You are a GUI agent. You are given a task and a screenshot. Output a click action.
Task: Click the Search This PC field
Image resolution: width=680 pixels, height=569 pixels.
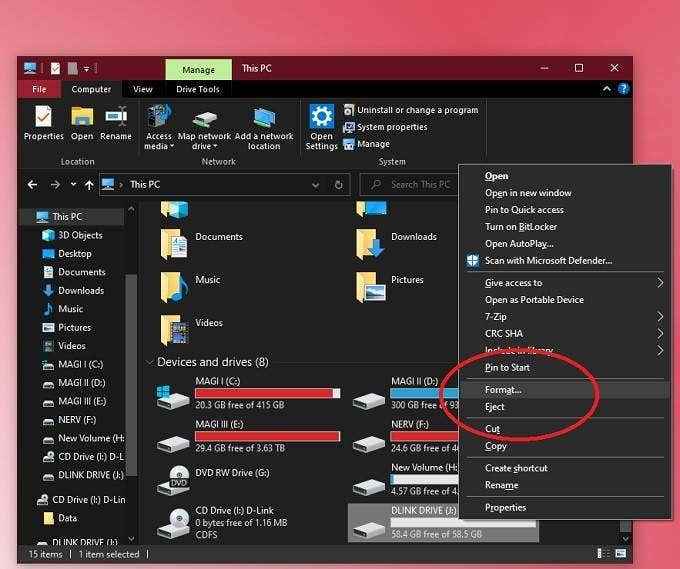coord(410,185)
